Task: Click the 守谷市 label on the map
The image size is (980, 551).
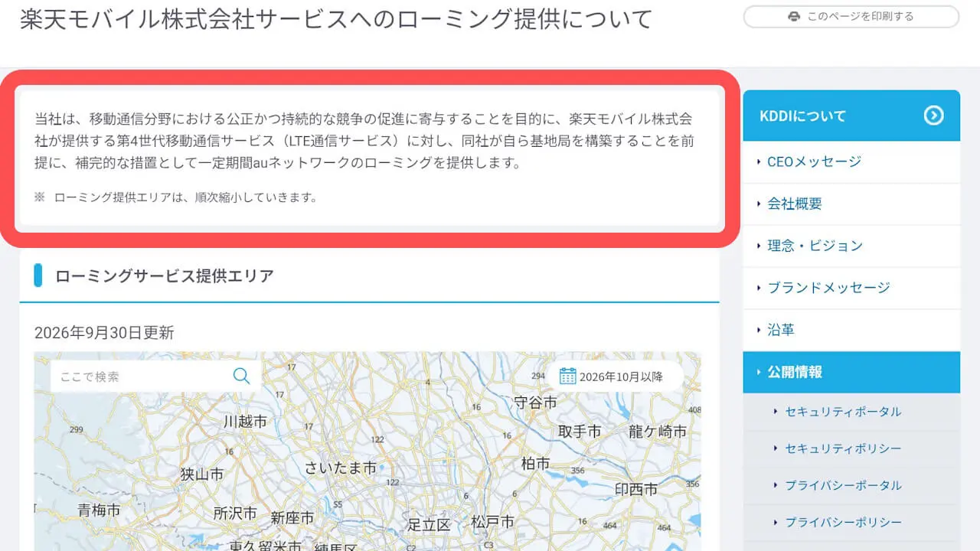Action: 535,402
